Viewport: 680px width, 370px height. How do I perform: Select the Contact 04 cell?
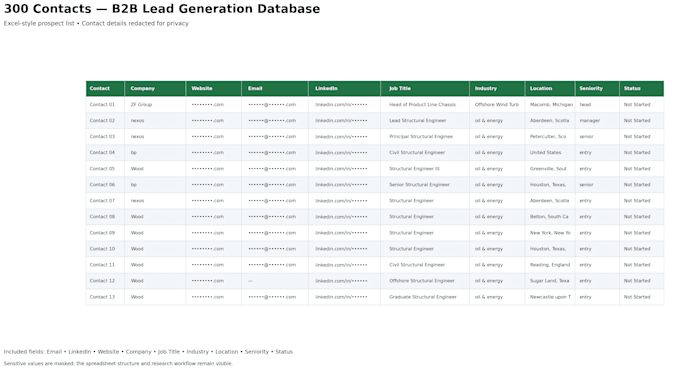[x=105, y=153]
